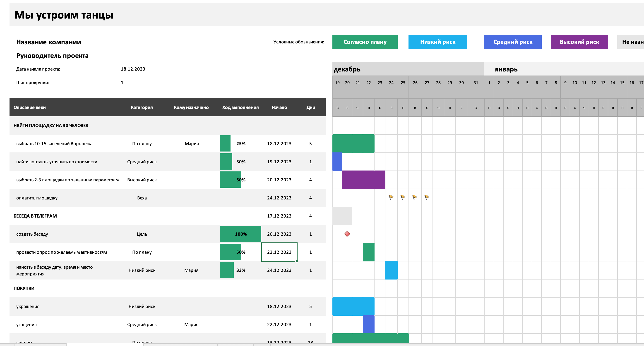Image resolution: width=644 pixels, height=346 pixels.
Task: Select the 'Низкий риск' light-blue legend box
Action: 437,42
